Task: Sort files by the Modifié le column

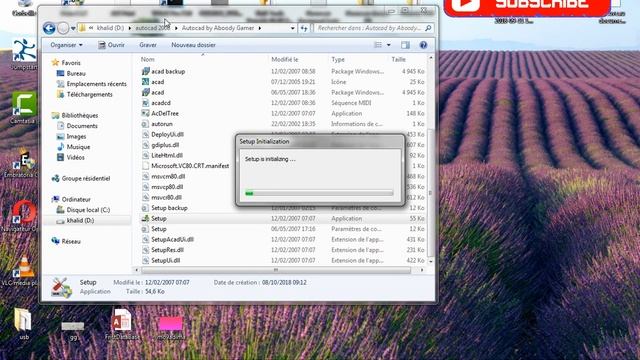Action: 284,60
